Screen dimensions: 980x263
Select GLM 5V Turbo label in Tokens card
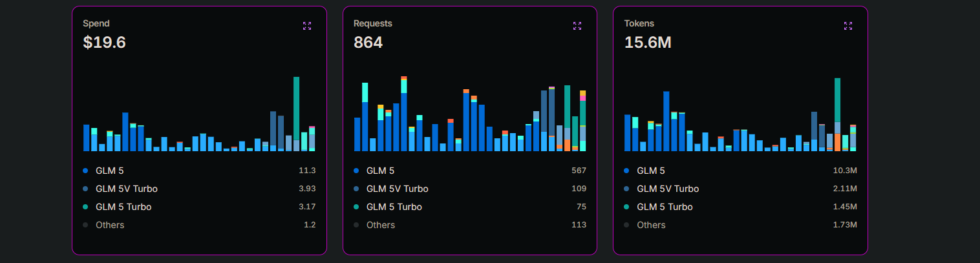[668, 189]
